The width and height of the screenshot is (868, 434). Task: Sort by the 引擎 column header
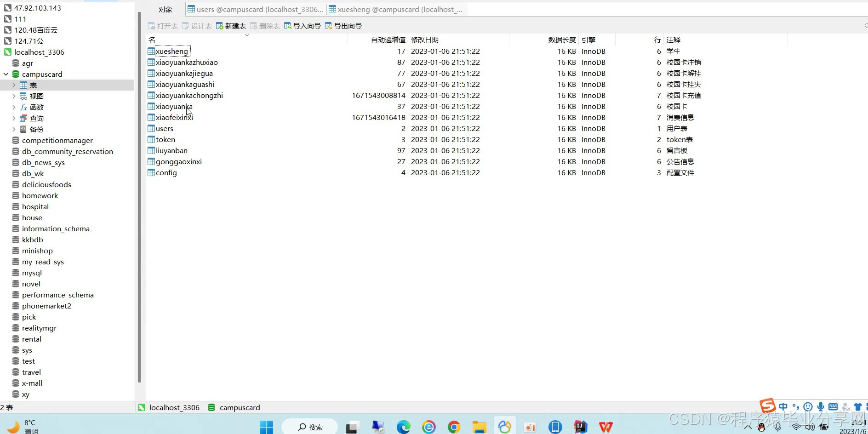(597, 40)
